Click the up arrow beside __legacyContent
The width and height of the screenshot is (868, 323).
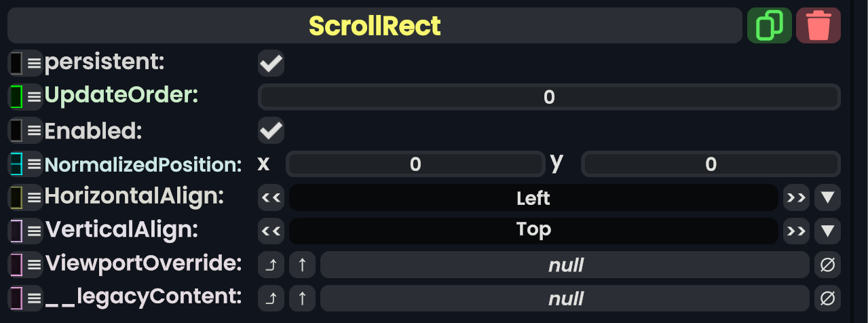tap(303, 298)
